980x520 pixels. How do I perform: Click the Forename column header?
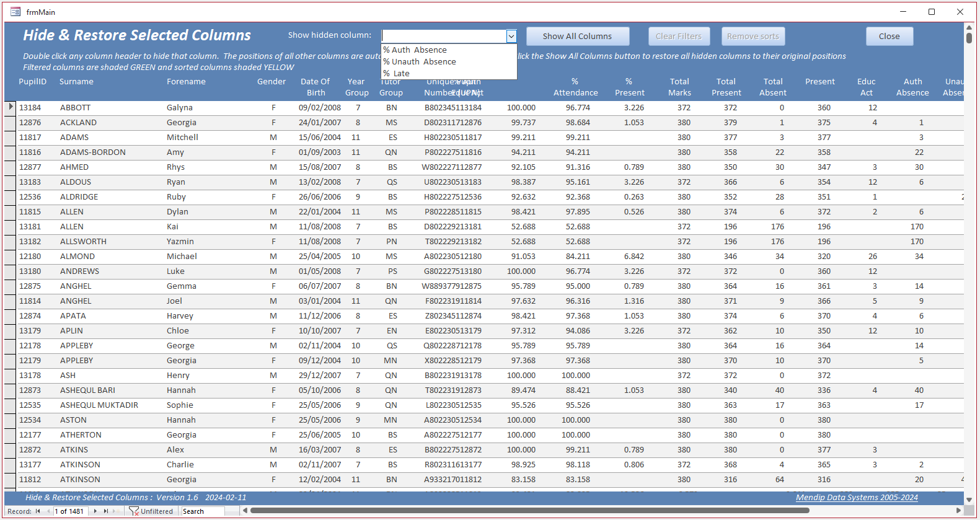point(186,82)
